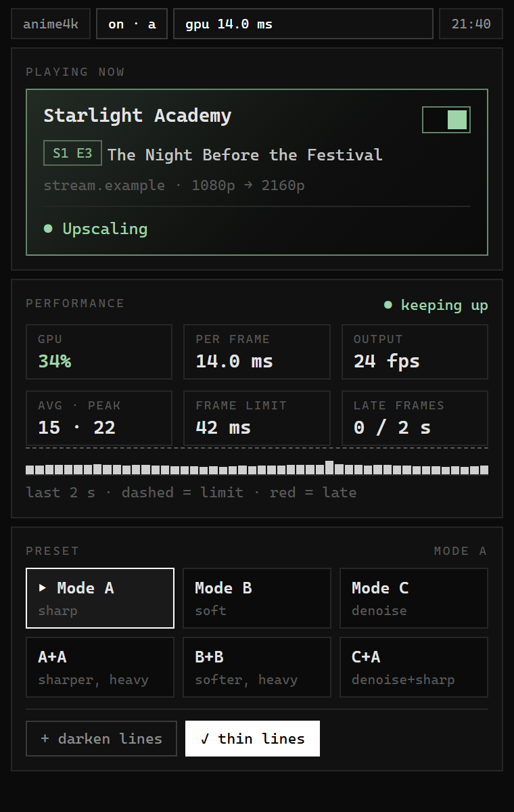Click the stream.example 1080p → 2160p line

pyautogui.click(x=174, y=185)
